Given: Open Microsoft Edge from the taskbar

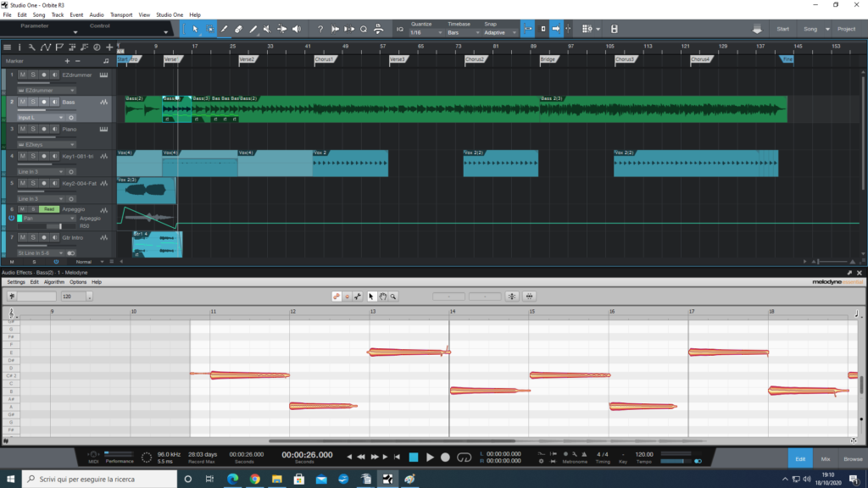Looking at the screenshot, I should [232, 480].
